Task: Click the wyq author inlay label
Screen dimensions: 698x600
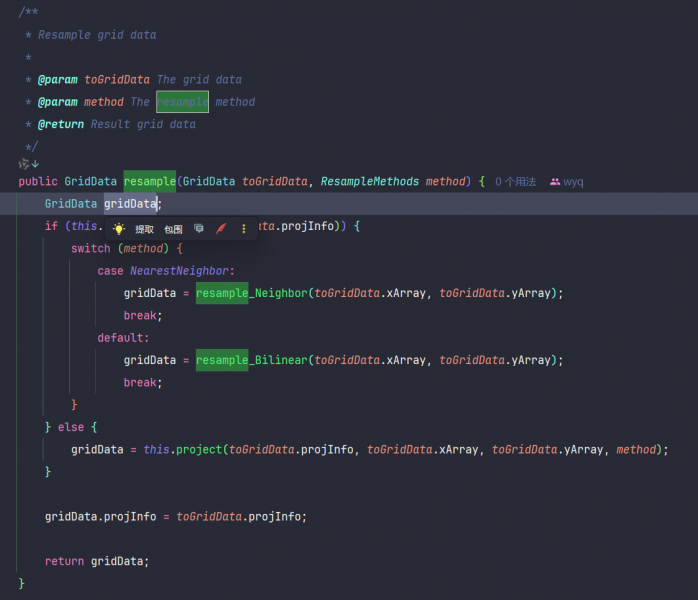Action: tap(574, 182)
